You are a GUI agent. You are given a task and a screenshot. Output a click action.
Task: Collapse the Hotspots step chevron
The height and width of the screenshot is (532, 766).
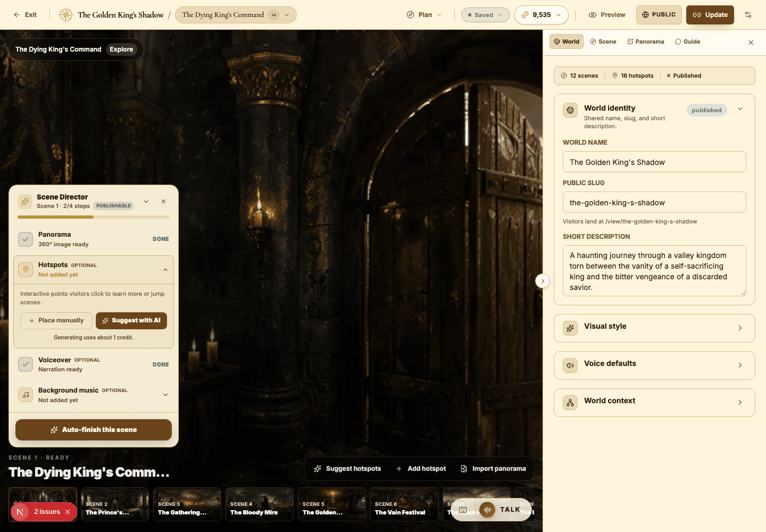pos(165,270)
